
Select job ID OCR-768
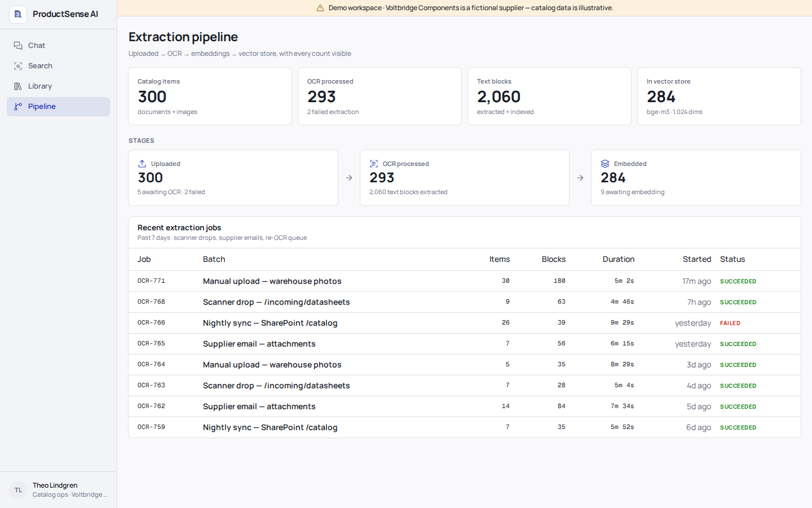click(151, 302)
